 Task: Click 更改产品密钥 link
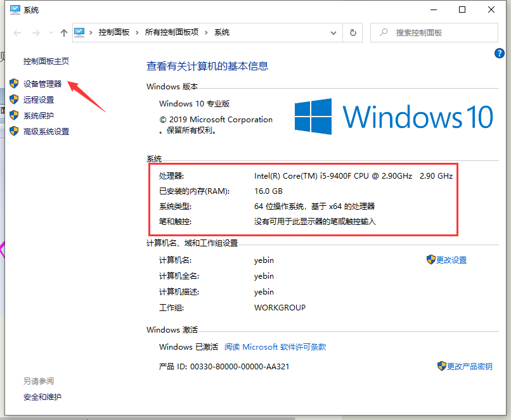click(x=469, y=366)
